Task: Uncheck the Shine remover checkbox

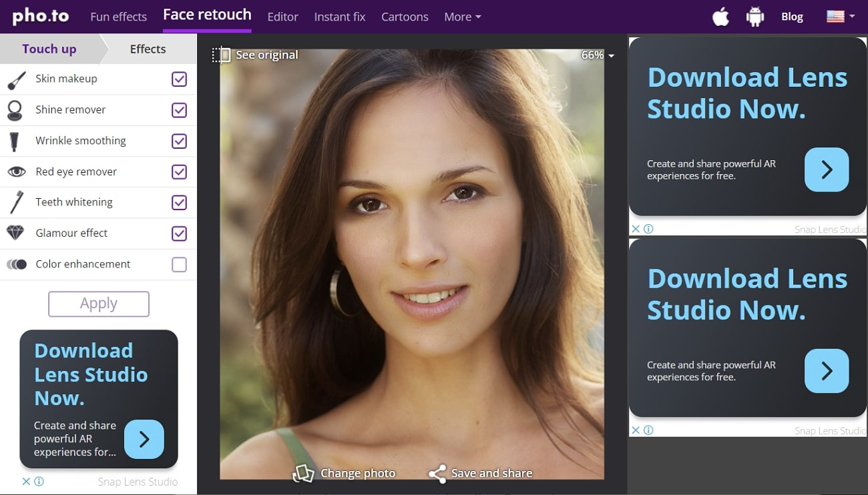Action: pyautogui.click(x=179, y=110)
